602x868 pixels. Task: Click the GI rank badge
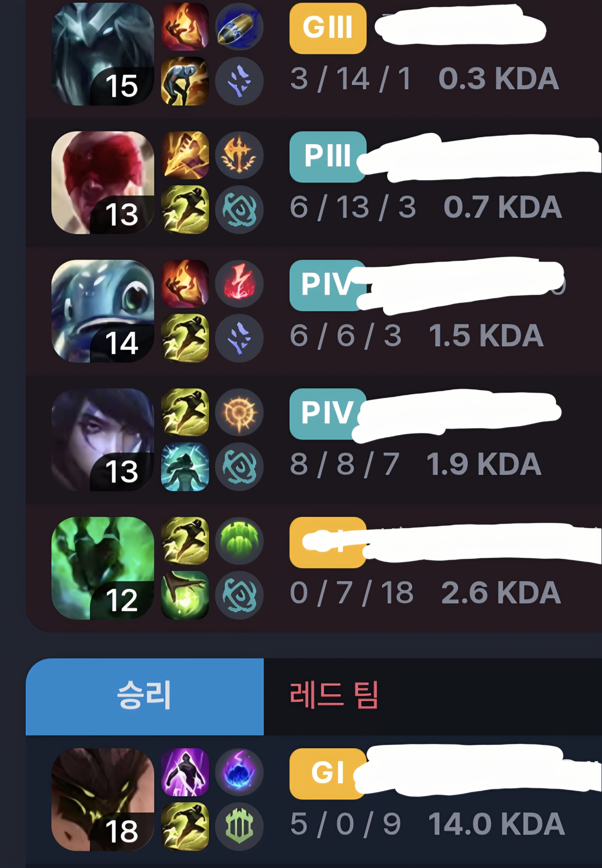[328, 774]
